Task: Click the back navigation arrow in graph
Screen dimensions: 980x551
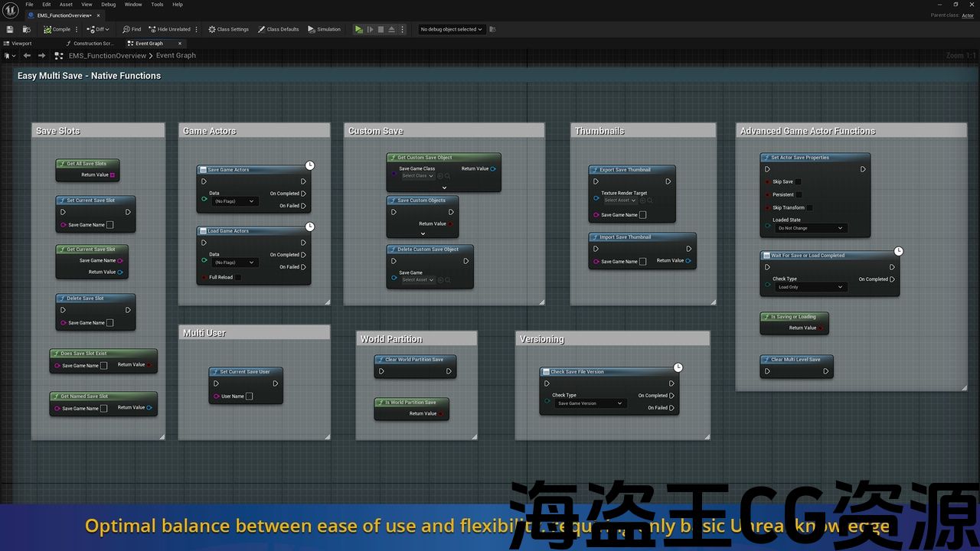Action: pyautogui.click(x=28, y=55)
